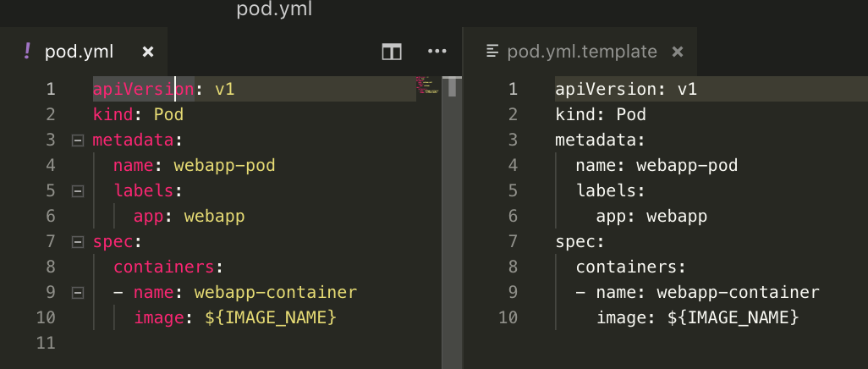Switch to the pod.yml.template tab
The width and height of the screenshot is (868, 369).
pos(582,52)
